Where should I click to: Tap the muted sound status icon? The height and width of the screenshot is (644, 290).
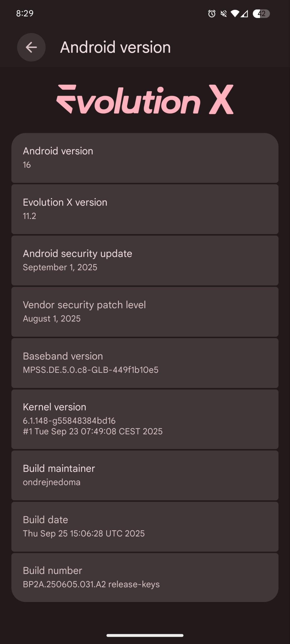pos(224,14)
